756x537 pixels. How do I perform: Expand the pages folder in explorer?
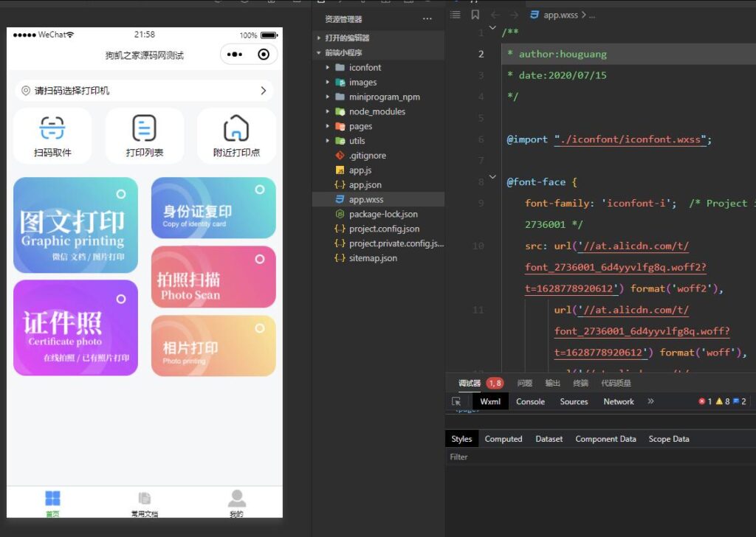coord(360,126)
